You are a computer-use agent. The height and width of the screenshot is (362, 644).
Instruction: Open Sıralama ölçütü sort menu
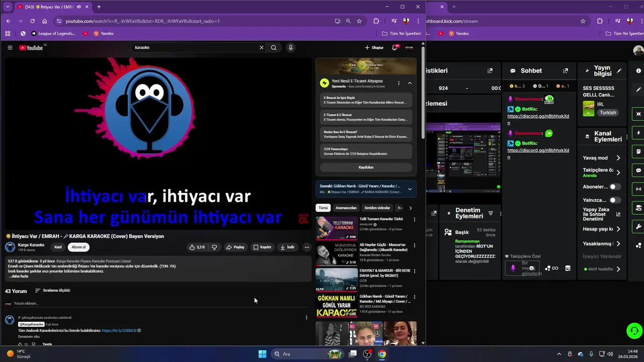click(x=53, y=291)
